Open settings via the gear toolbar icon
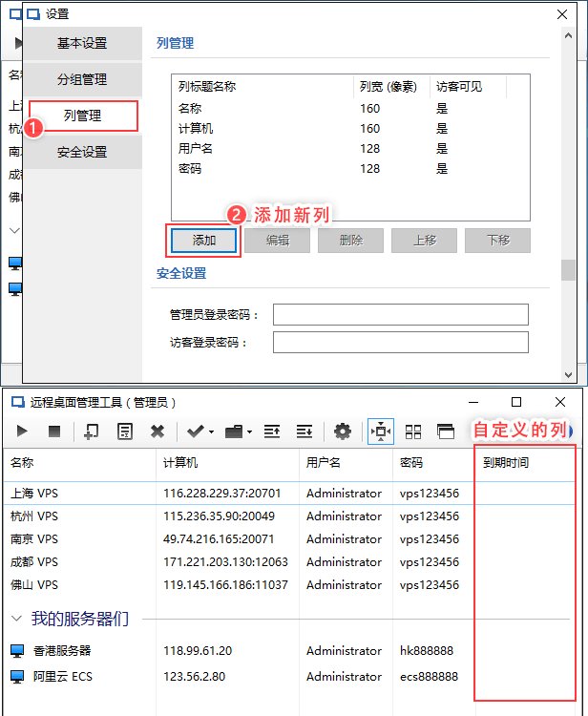Screen dimensions: 588x716 343,432
